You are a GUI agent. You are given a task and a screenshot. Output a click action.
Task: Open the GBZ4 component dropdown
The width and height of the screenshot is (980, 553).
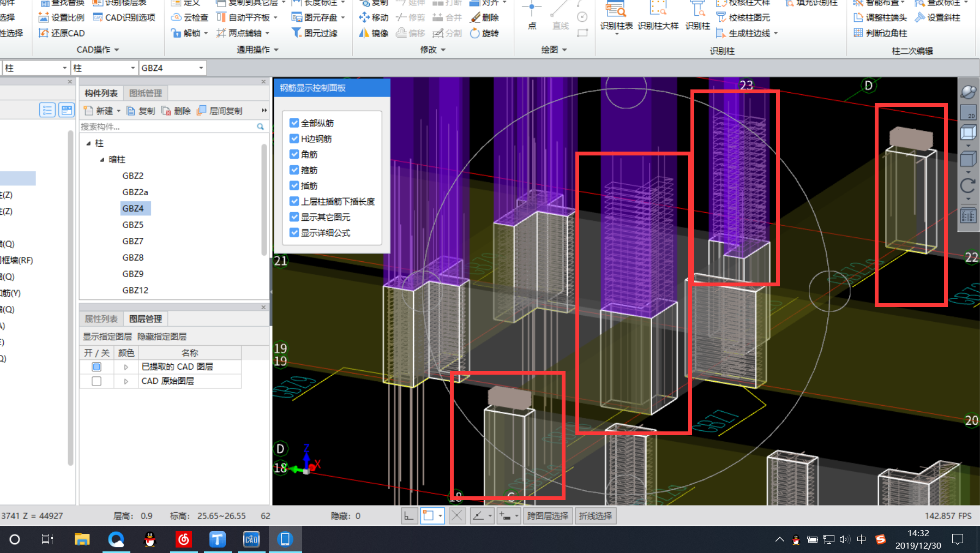[x=201, y=68]
